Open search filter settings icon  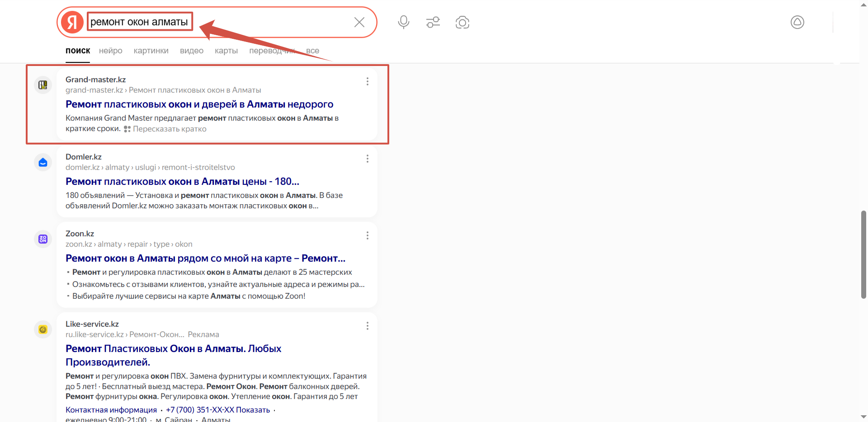click(433, 22)
